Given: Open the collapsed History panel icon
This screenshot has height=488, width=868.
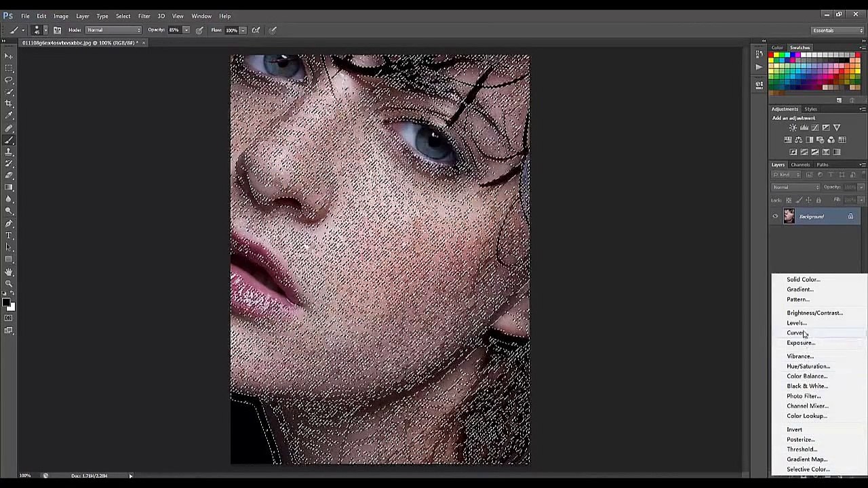Looking at the screenshot, I should pyautogui.click(x=759, y=56).
